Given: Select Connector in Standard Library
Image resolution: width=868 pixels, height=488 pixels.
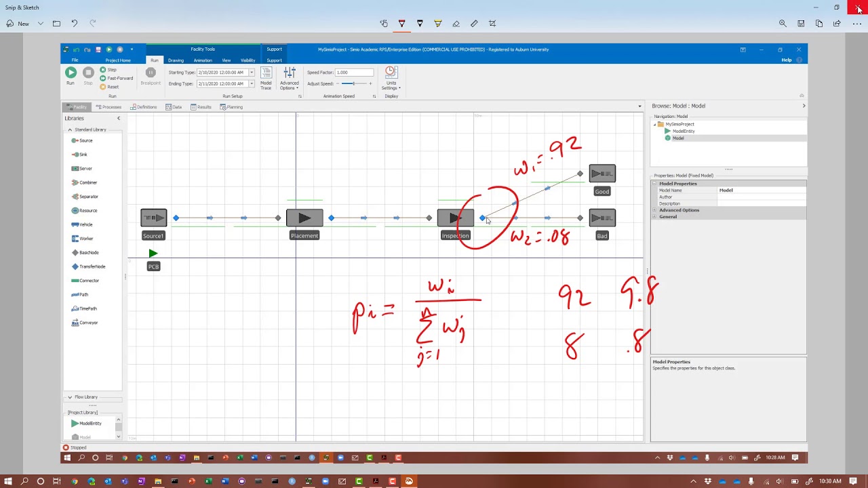Looking at the screenshot, I should tap(85, 281).
